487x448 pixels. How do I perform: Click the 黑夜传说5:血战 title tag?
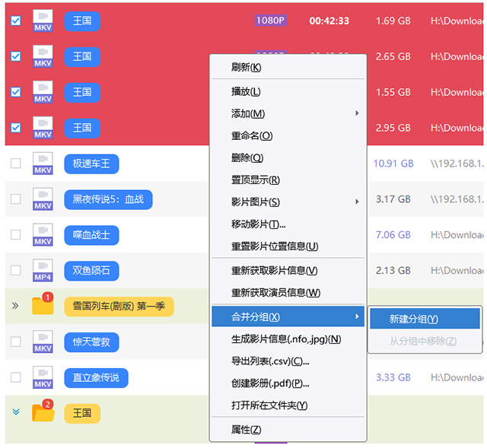[108, 199]
